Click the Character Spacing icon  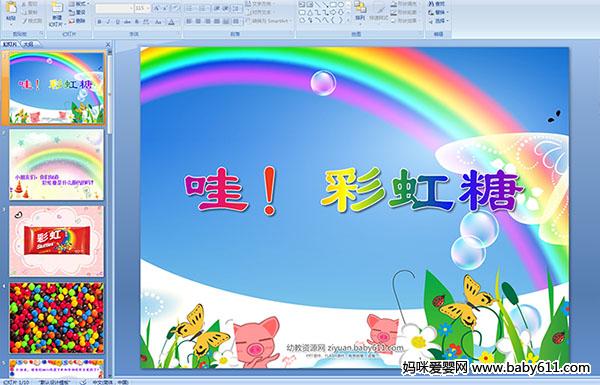point(146,22)
